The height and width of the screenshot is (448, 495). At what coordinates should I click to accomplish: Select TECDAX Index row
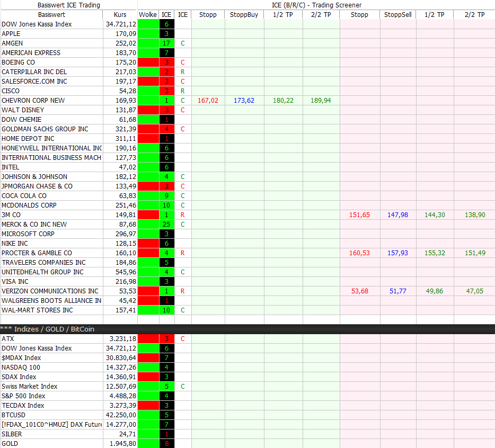[x=23, y=406]
